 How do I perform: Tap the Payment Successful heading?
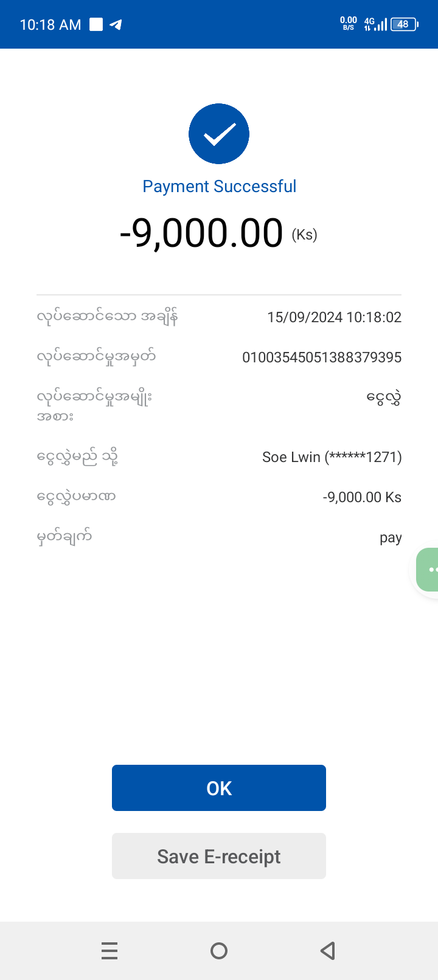219,186
